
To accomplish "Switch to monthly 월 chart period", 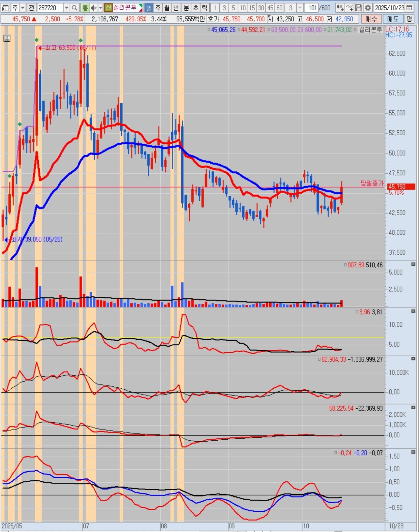I will 167,7.
